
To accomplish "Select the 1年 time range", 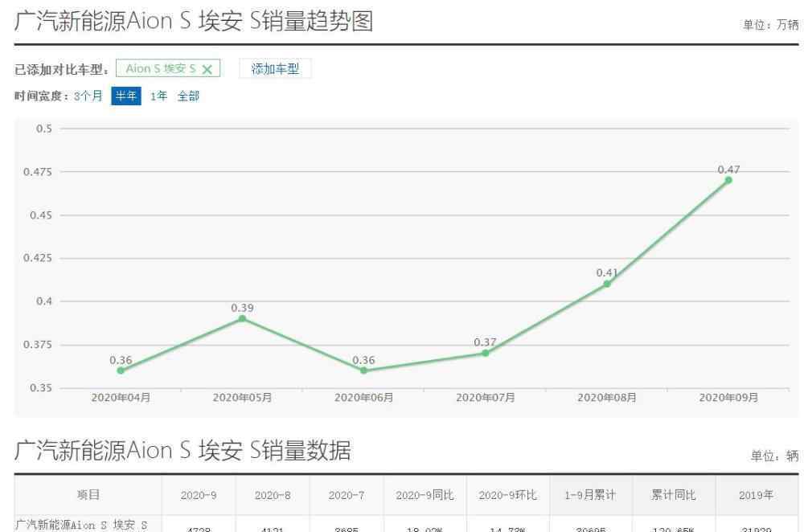I will 158,96.
